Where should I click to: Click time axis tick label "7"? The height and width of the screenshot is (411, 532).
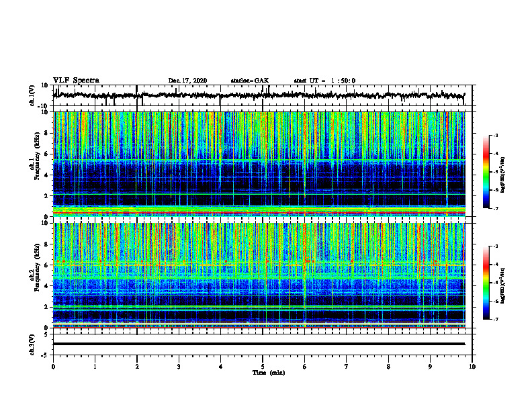[x=347, y=367]
